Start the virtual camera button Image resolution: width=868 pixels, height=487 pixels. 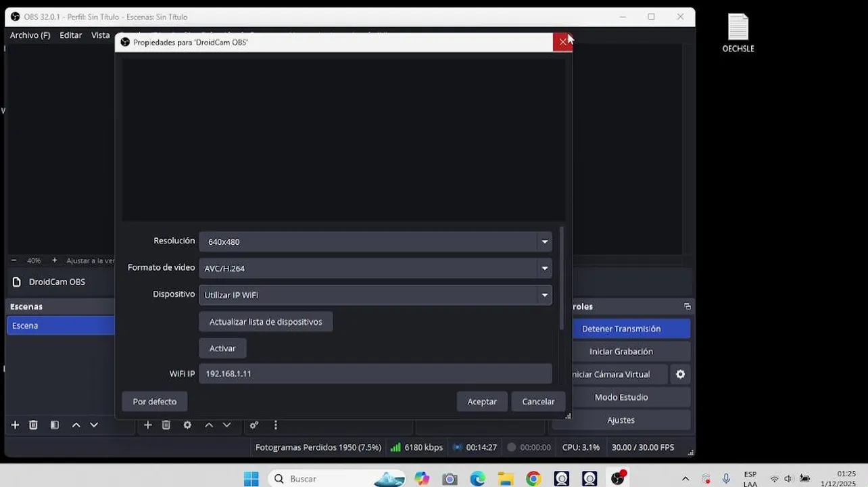click(x=611, y=374)
